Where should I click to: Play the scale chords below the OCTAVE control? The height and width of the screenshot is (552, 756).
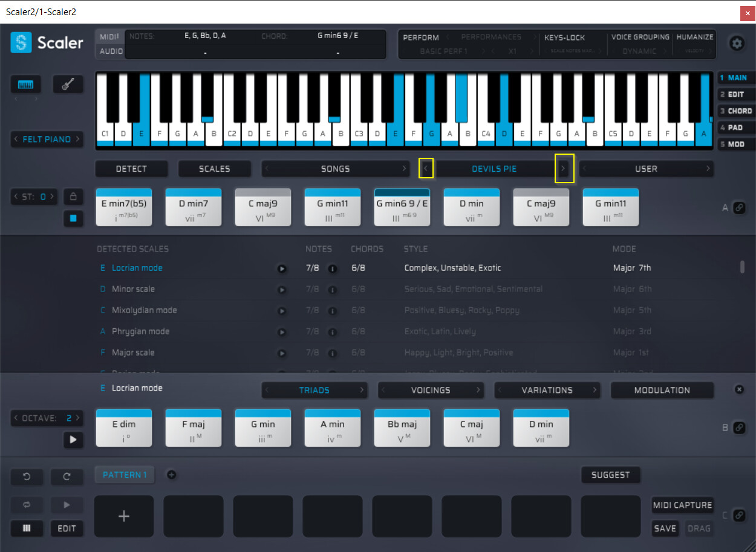click(x=73, y=440)
